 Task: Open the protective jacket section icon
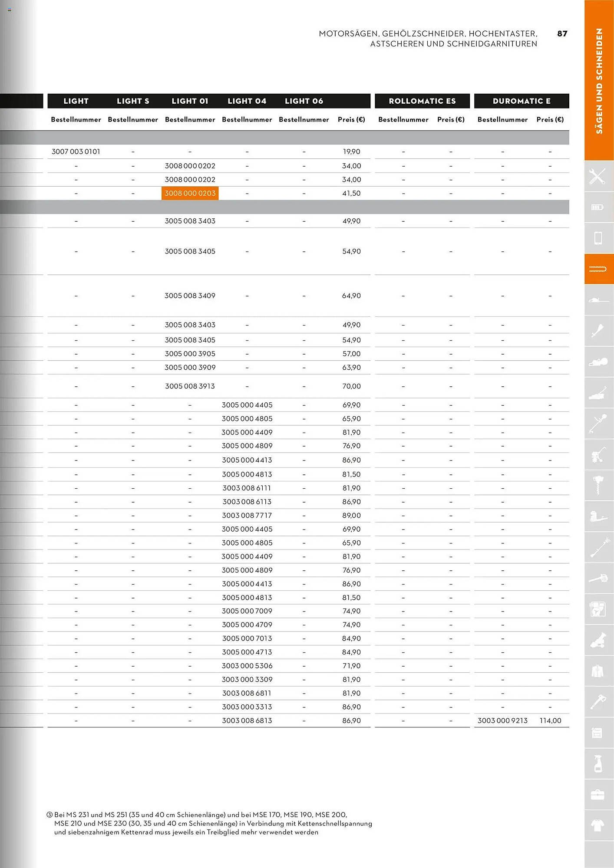coord(599,671)
